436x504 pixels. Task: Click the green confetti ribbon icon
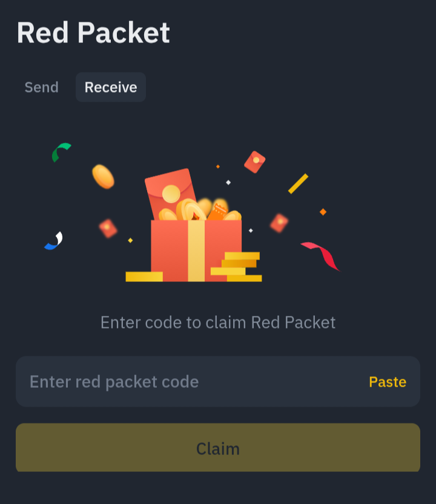click(61, 152)
